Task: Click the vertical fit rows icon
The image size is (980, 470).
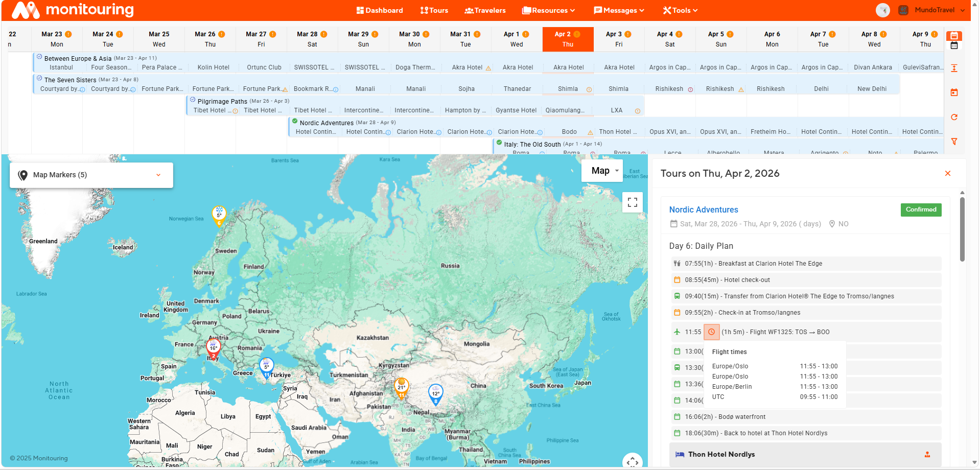Action: pos(954,68)
